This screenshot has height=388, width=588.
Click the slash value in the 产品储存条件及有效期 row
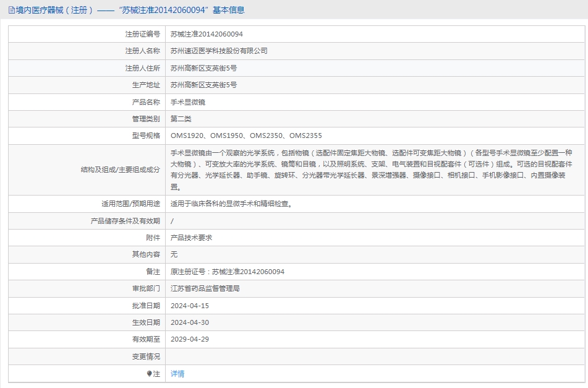[x=172, y=221]
